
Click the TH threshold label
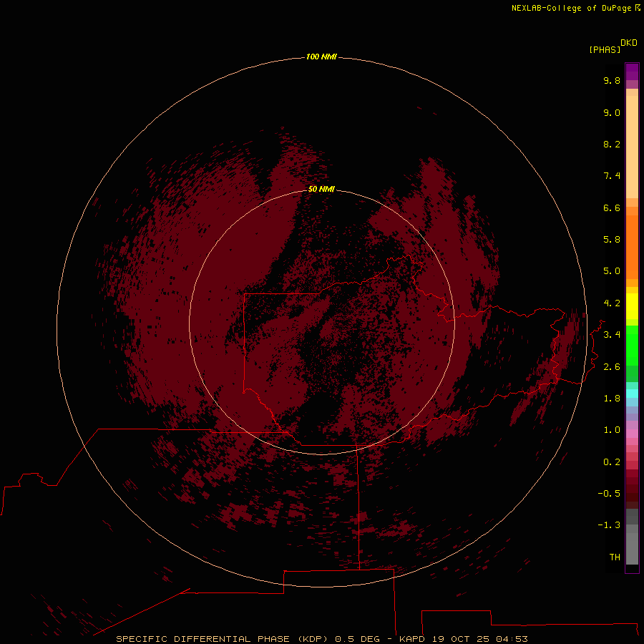615,557
